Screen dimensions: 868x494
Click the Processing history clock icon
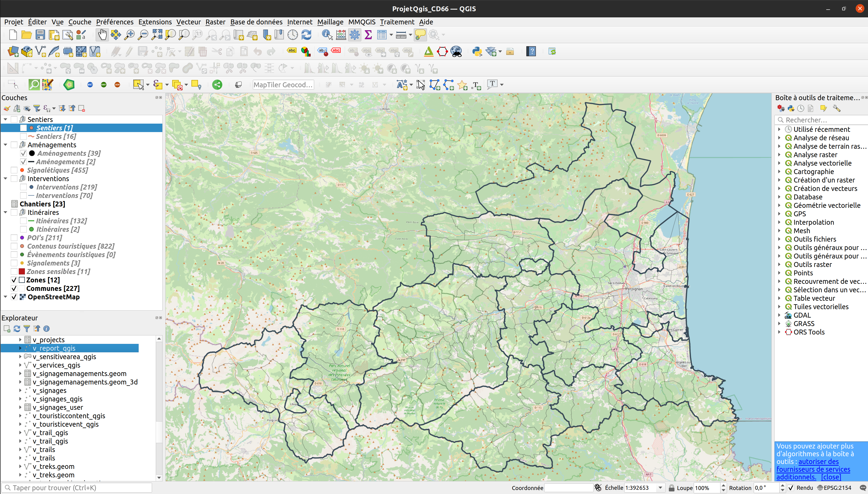[x=800, y=109]
